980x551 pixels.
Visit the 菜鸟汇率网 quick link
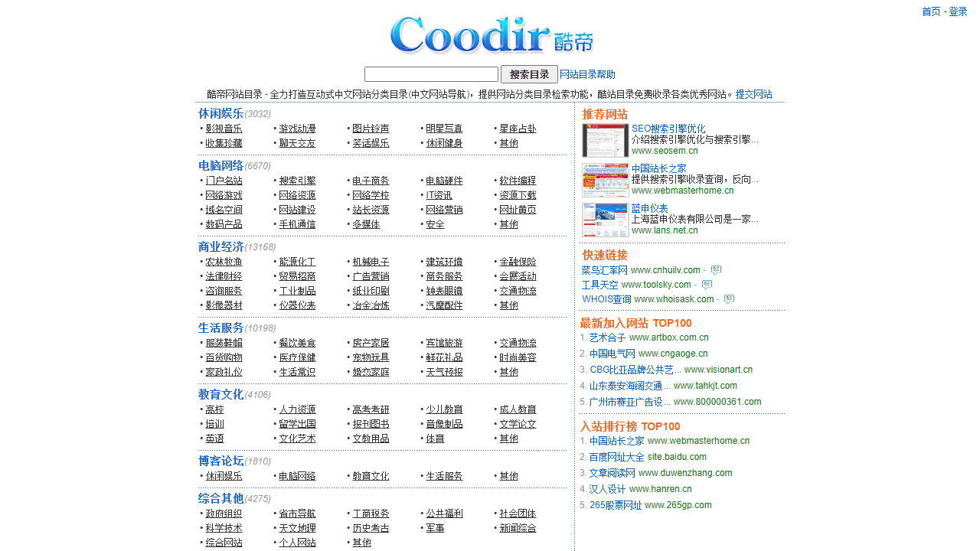click(x=604, y=270)
